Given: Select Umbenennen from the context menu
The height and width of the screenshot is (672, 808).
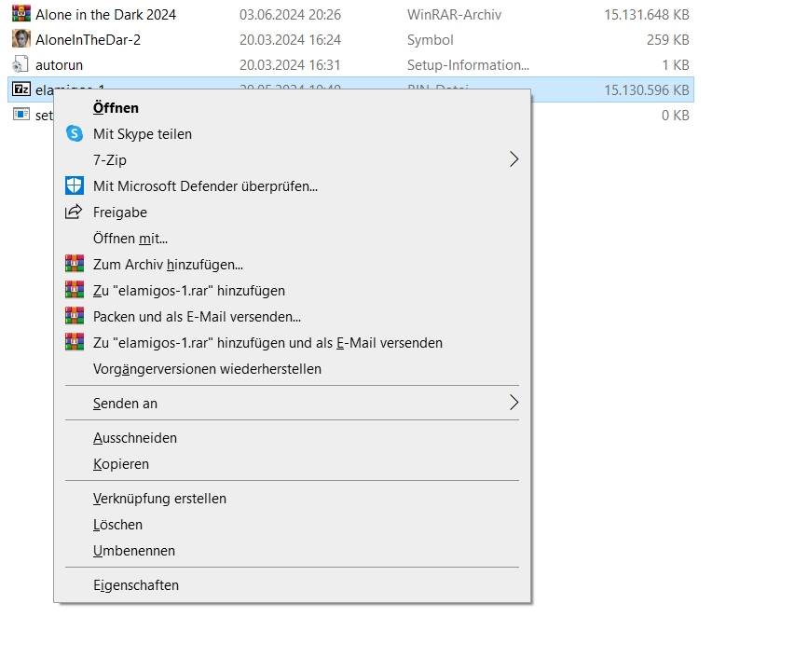Looking at the screenshot, I should pyautogui.click(x=293, y=551).
